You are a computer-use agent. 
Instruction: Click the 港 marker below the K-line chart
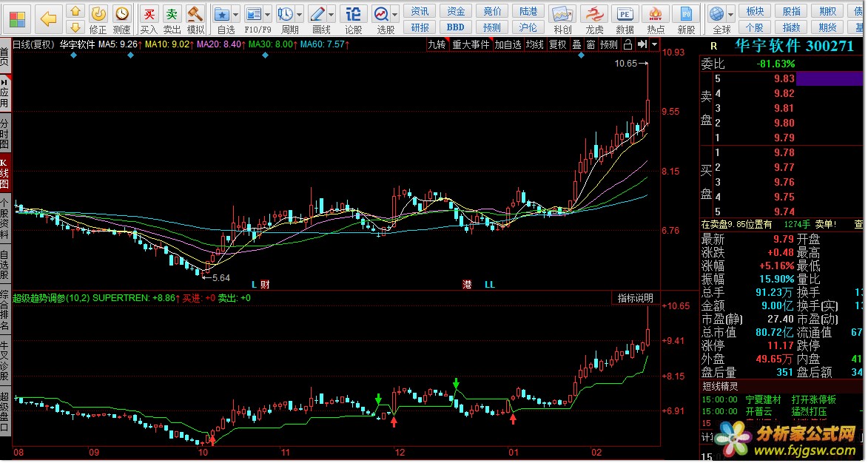(x=467, y=285)
